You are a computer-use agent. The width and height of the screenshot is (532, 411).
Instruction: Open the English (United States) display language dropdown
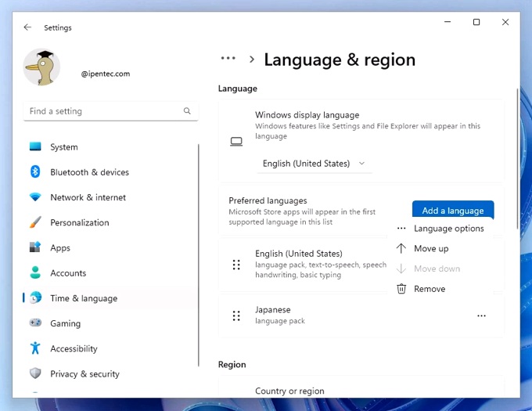[315, 164]
